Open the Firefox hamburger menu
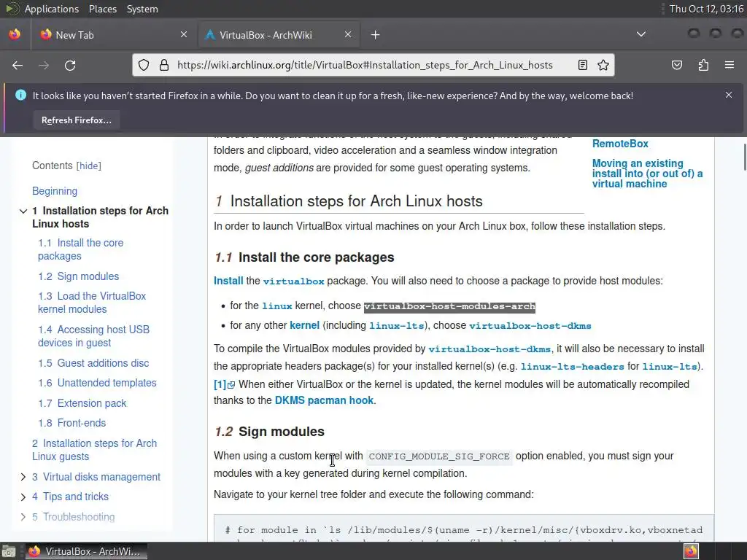This screenshot has width=747, height=560. click(x=729, y=65)
